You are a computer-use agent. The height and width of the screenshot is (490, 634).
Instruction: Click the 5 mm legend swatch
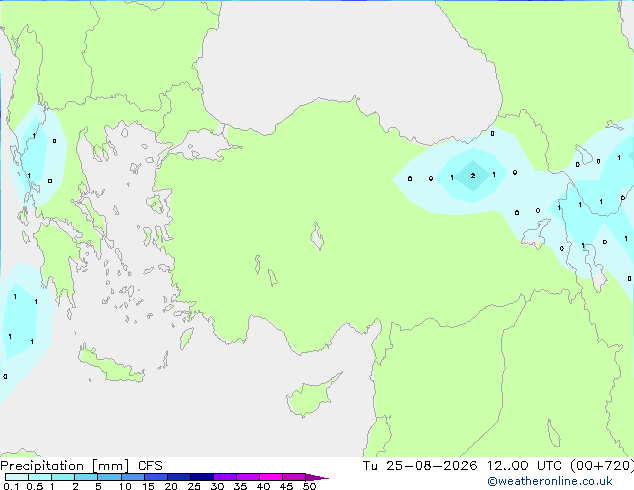tap(109, 477)
